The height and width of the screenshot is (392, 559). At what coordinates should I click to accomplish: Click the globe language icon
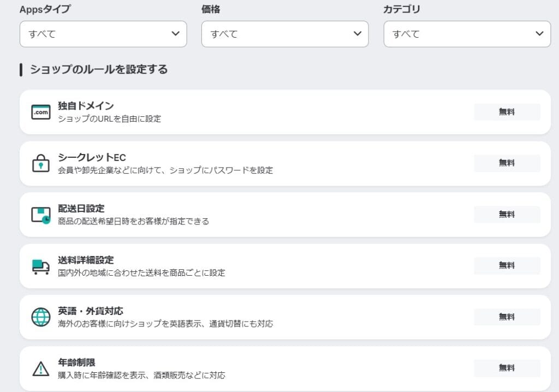click(41, 317)
